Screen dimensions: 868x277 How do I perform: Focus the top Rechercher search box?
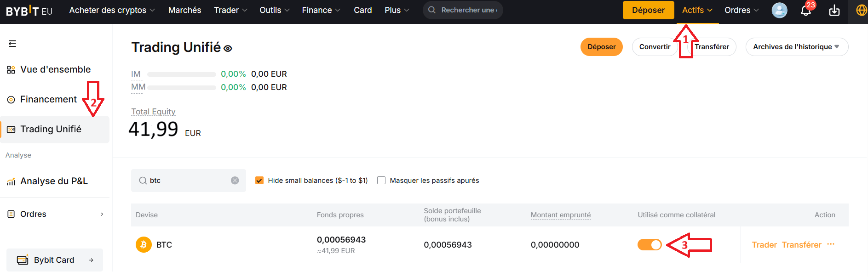click(x=463, y=10)
